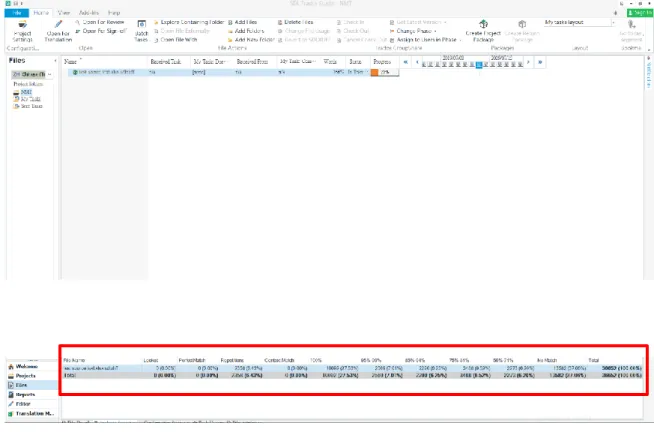The image size is (654, 432).
Task: Open the File tab
Action: coord(17,13)
